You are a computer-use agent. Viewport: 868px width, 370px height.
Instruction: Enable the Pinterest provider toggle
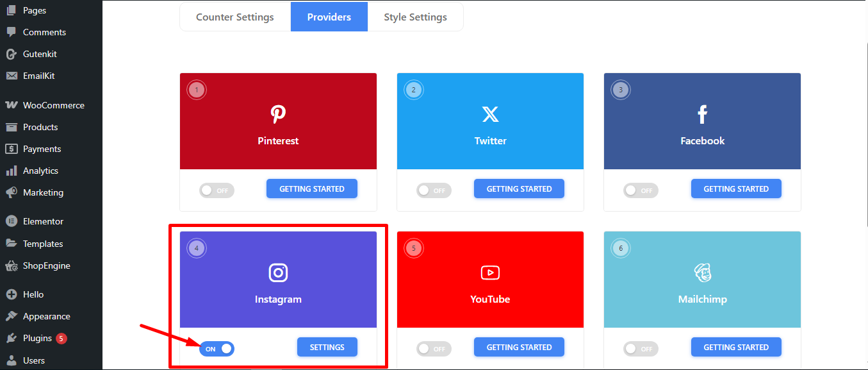coord(217,190)
